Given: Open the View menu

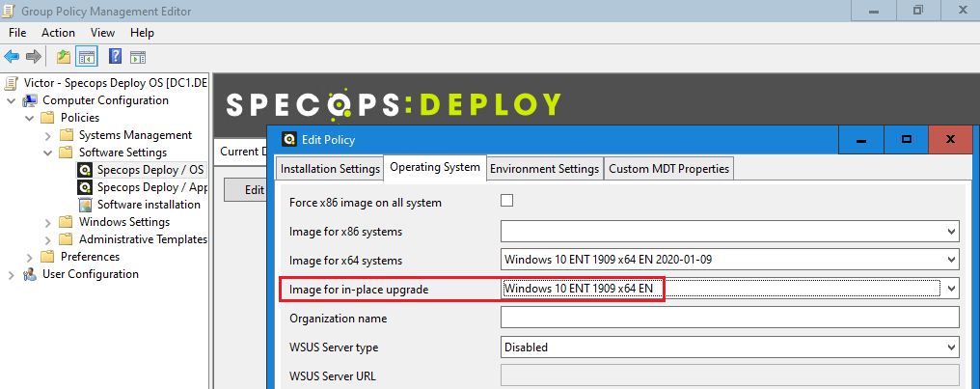Looking at the screenshot, I should [x=102, y=33].
